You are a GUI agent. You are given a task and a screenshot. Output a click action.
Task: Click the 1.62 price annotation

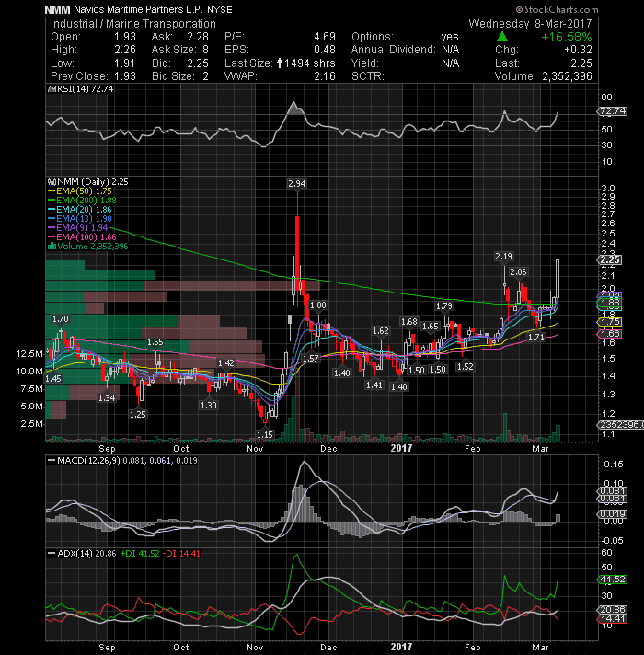[381, 331]
